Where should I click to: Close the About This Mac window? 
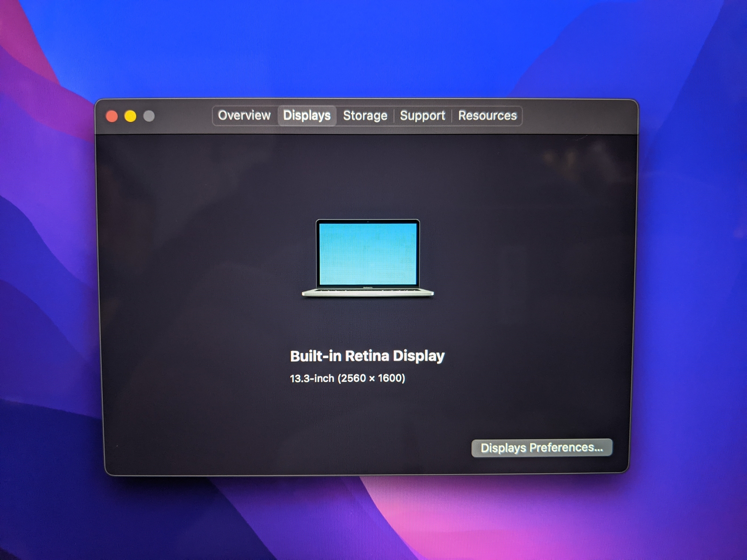coord(112,116)
